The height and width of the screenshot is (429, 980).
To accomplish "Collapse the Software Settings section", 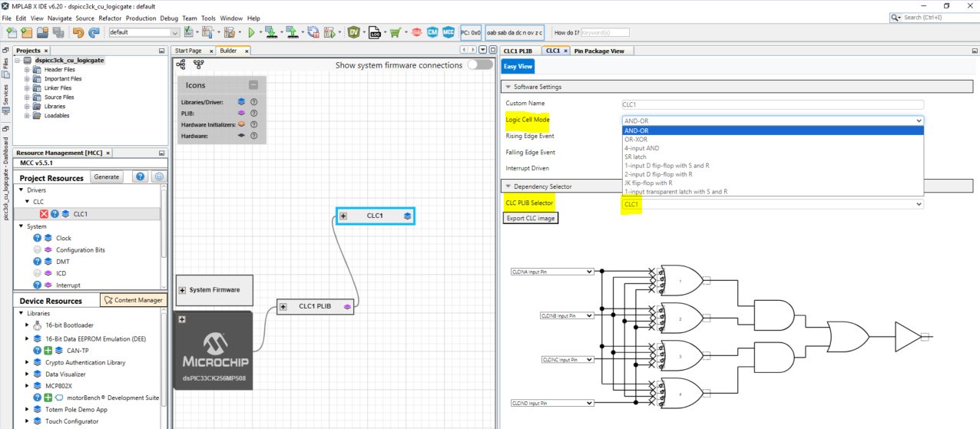I will [x=508, y=87].
